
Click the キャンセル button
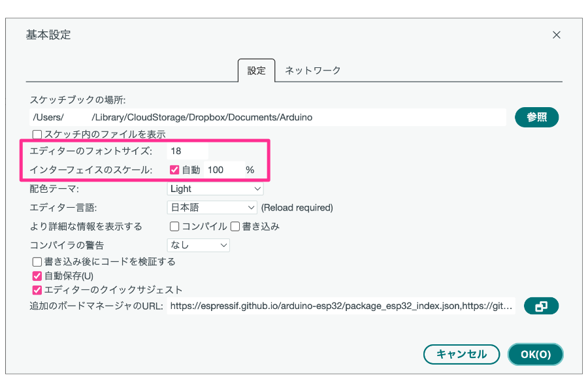[x=462, y=355]
